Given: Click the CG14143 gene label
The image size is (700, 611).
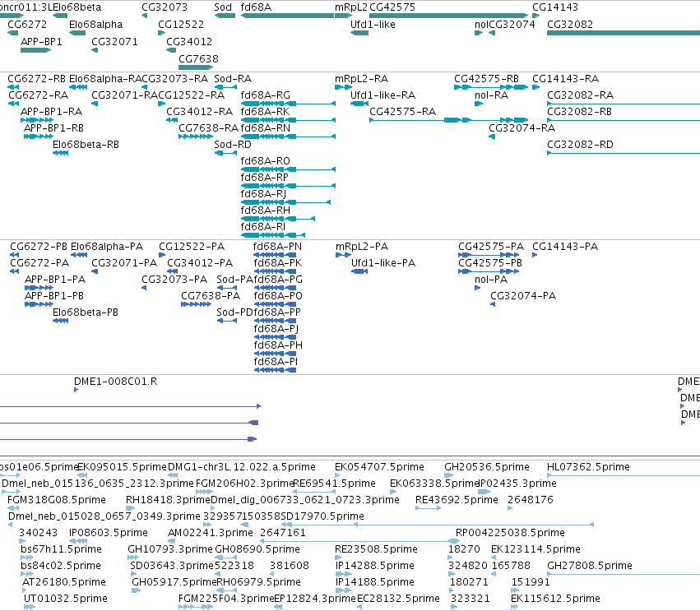Looking at the screenshot, I should pyautogui.click(x=555, y=7).
